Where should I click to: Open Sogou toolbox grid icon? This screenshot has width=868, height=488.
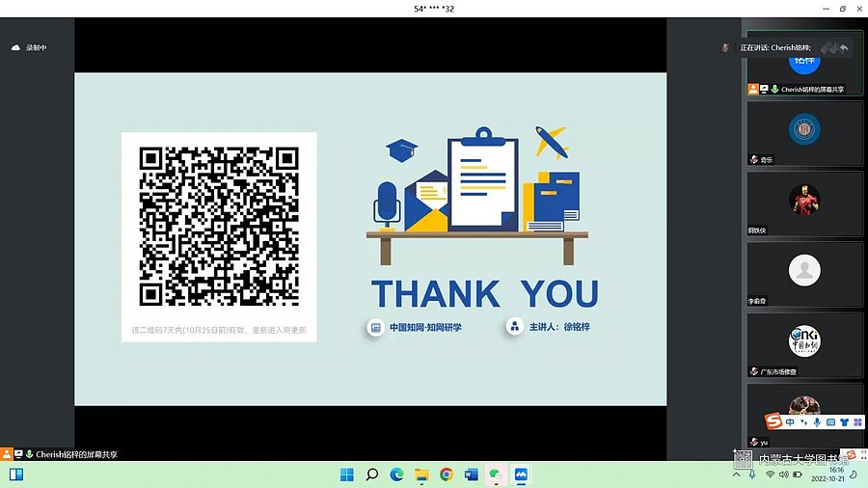click(x=857, y=422)
